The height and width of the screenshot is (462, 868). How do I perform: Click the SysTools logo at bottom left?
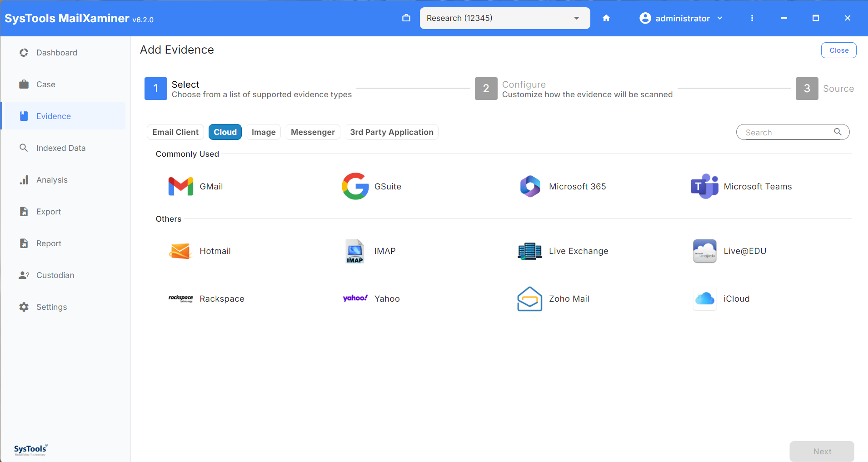30,450
